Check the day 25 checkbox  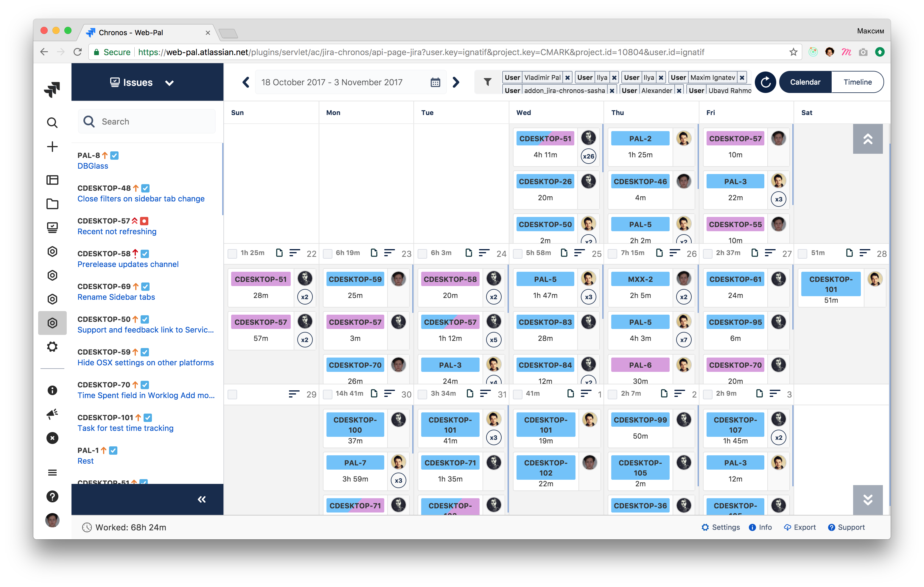pyautogui.click(x=518, y=254)
